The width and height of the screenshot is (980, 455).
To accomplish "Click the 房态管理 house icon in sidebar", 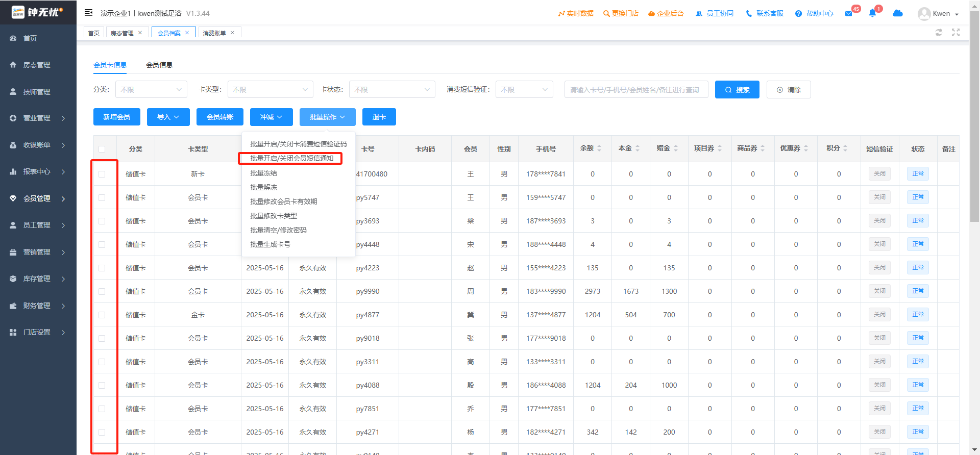I will coord(13,65).
